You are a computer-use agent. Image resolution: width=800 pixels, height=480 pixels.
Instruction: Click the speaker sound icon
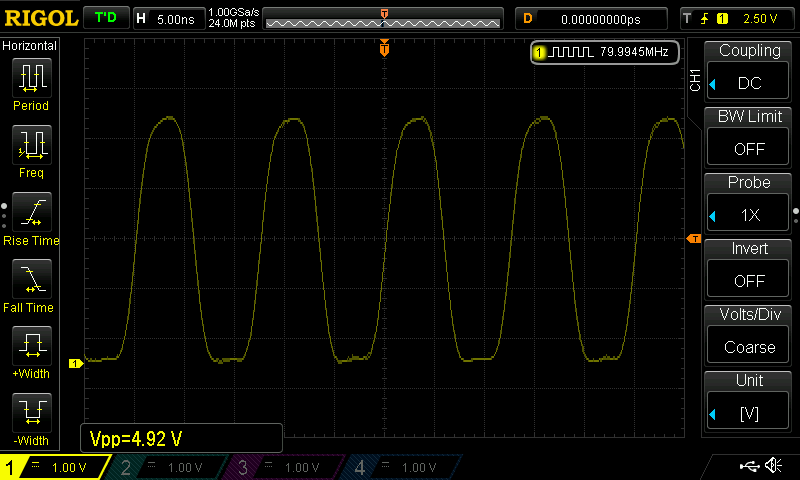pyautogui.click(x=773, y=465)
